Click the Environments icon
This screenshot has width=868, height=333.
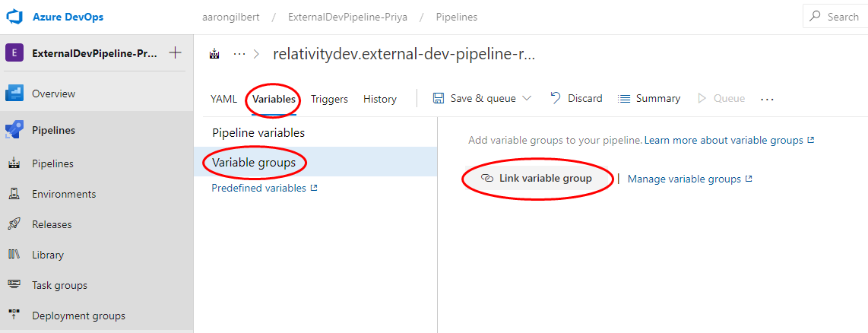[14, 194]
